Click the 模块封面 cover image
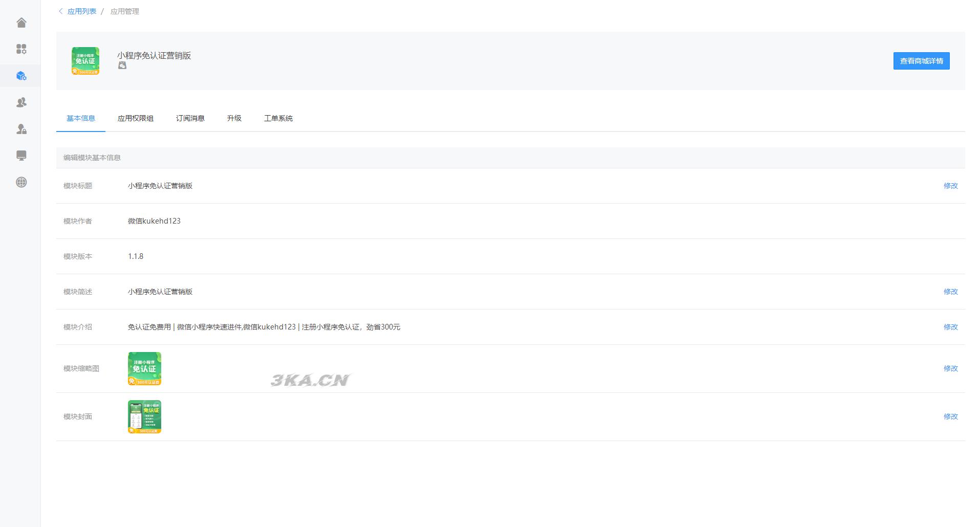The image size is (980, 527). [x=144, y=416]
